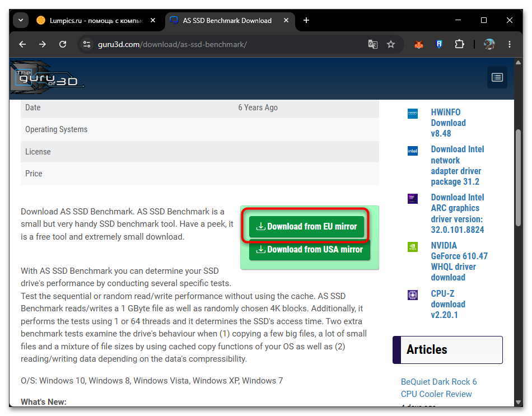The image size is (532, 416).
Task: Open NVIDIA GeForce 610.47 WHQL driver link
Action: [459, 261]
